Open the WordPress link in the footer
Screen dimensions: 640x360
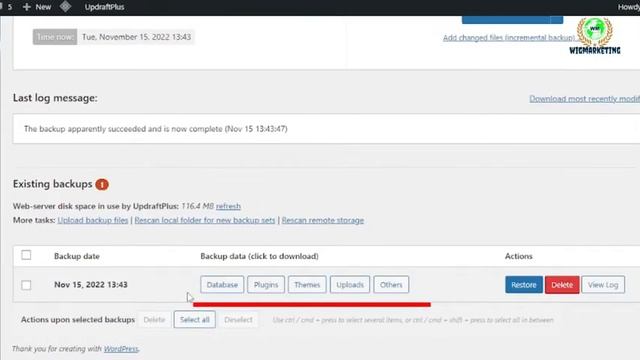coord(121,349)
